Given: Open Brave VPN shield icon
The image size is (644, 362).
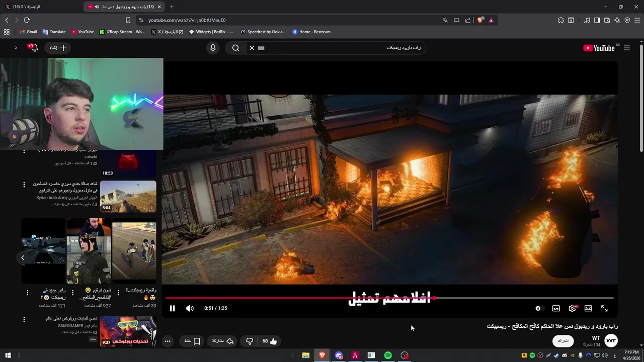Looking at the screenshot, I should 627,20.
